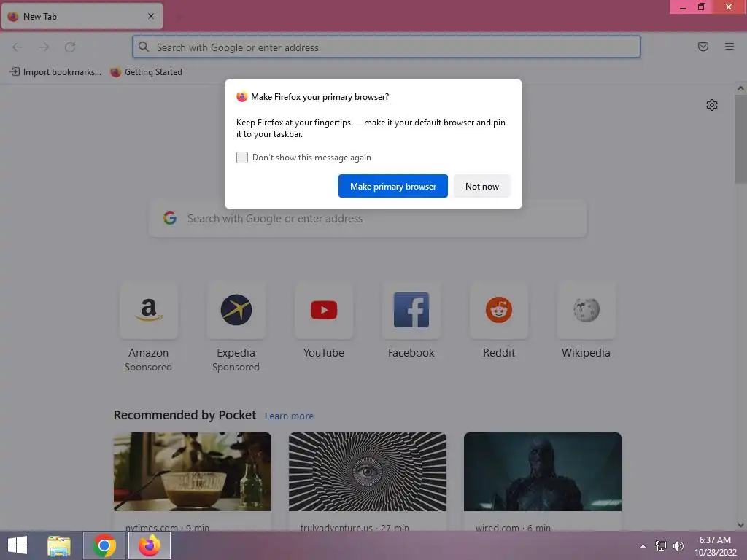Screen dimensions: 747x560
Task: Open Import bookmarks from the bookmarks toolbar
Action: click(55, 72)
